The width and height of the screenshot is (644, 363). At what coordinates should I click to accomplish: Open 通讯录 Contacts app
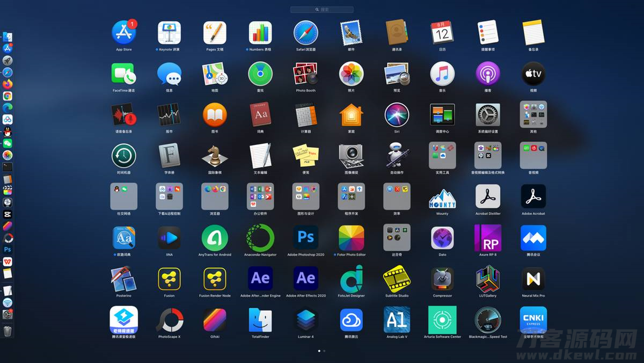tap(397, 33)
